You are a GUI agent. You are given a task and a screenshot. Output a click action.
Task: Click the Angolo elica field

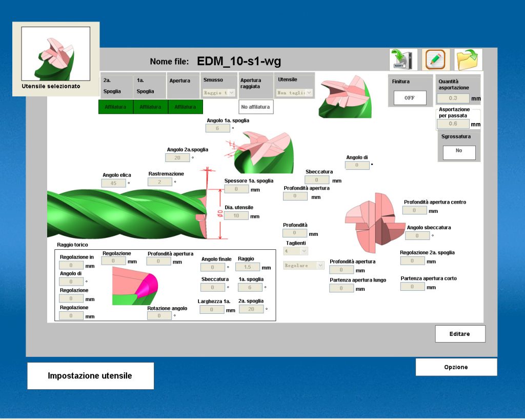[x=113, y=183]
